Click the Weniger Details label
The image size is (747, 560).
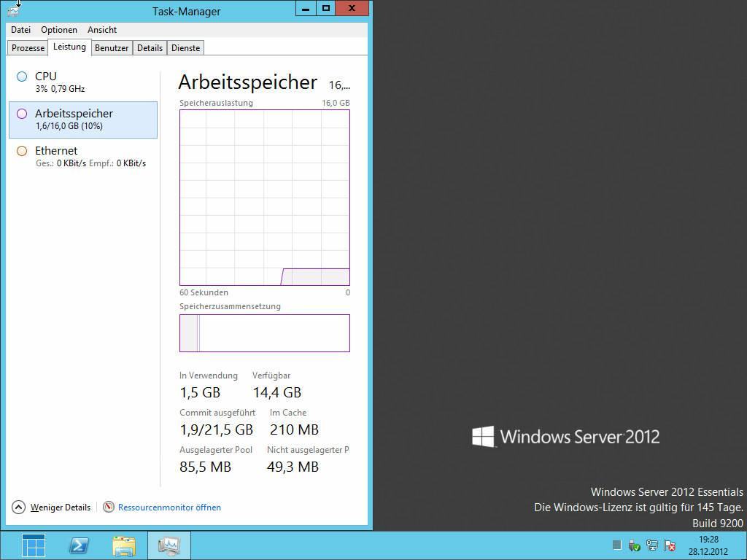click(x=61, y=507)
